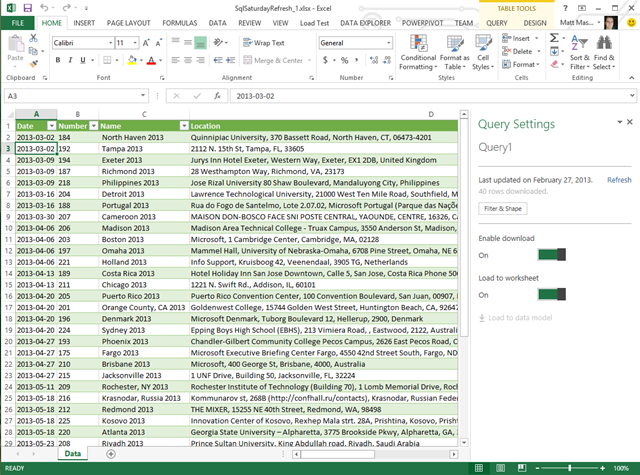Click the Borders icon
This screenshot has height=475, width=640.
click(107, 60)
